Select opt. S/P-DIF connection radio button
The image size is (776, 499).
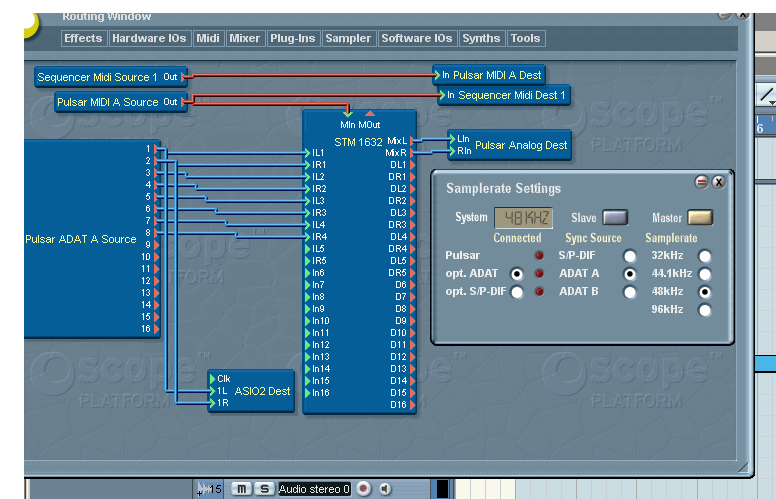pos(517,292)
